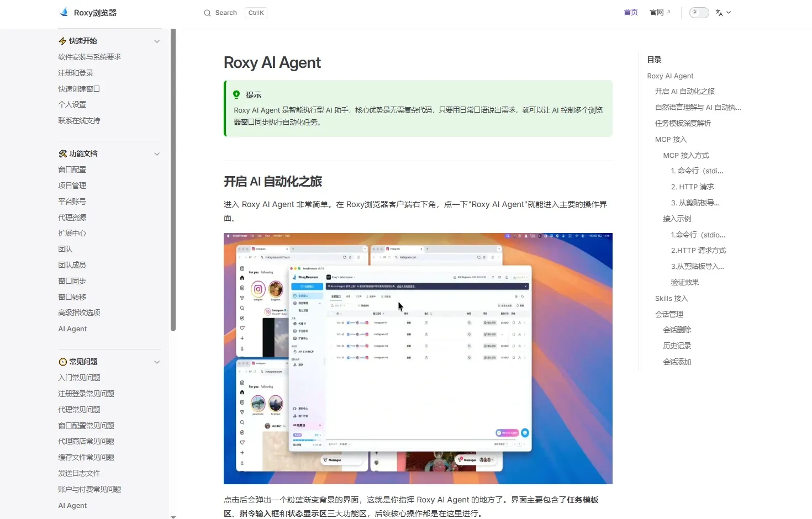Open 窗口同步 sidebar item
Viewport: 812px width, 519px height.
click(72, 281)
